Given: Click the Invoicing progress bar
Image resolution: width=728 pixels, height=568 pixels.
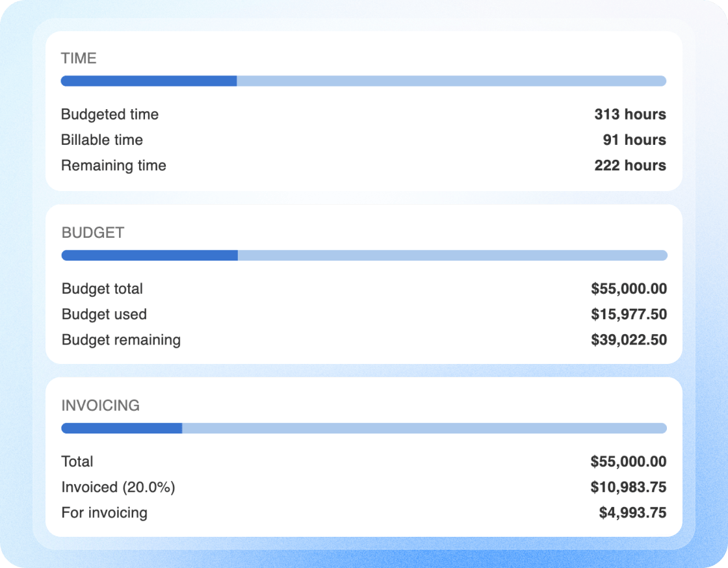Looking at the screenshot, I should pos(364,428).
